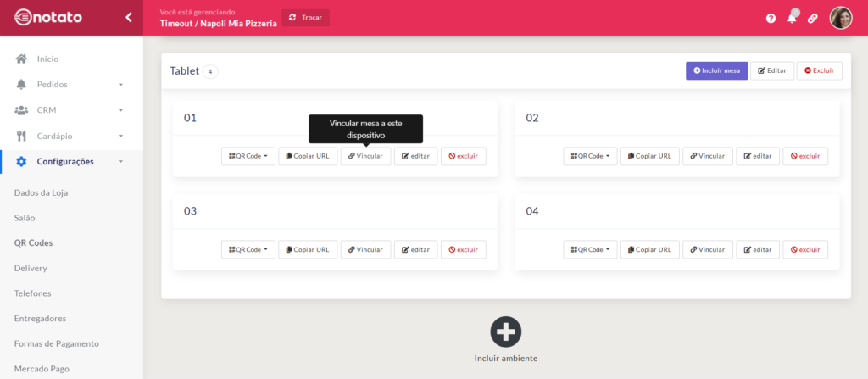Image resolution: width=868 pixels, height=379 pixels.
Task: Go to Início home in sidebar
Action: [x=47, y=59]
